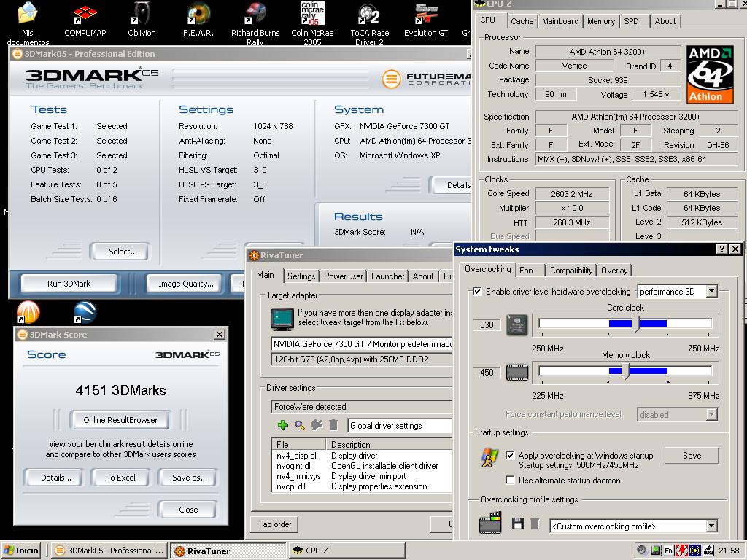The height and width of the screenshot is (560, 747).
Task: Click the monitor icon in Target adapter
Action: pyautogui.click(x=282, y=319)
